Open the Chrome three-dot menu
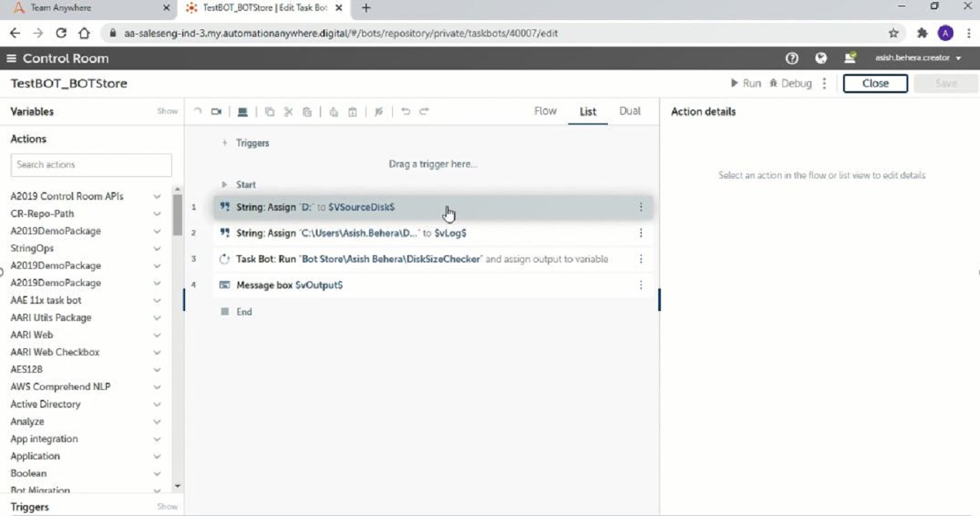Viewport: 980px width, 516px height. (x=969, y=33)
